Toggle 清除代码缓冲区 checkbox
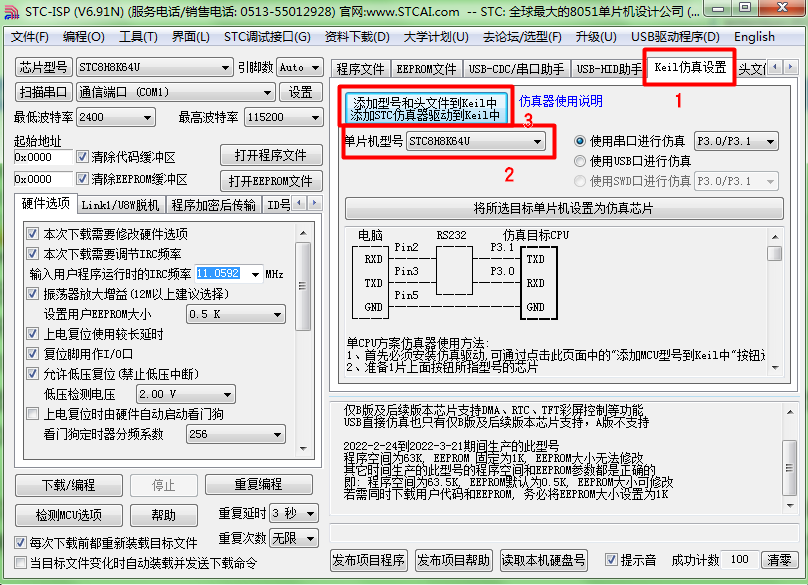Image resolution: width=808 pixels, height=585 pixels. point(82,157)
